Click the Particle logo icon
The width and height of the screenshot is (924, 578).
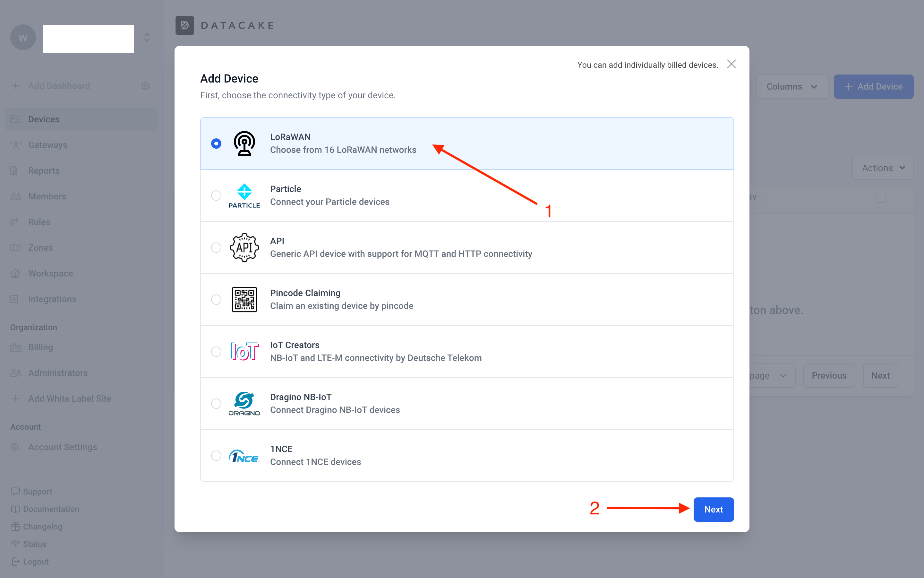[244, 196]
